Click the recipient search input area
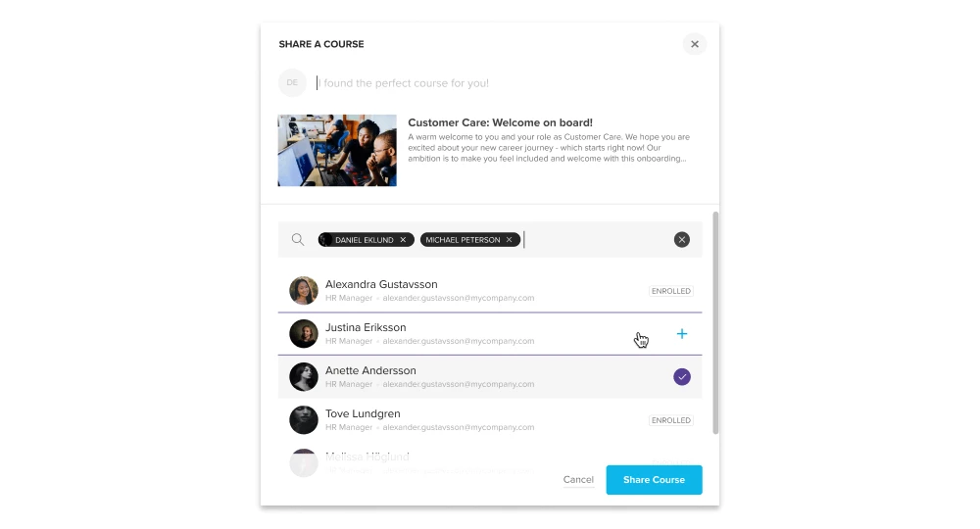 (x=598, y=240)
